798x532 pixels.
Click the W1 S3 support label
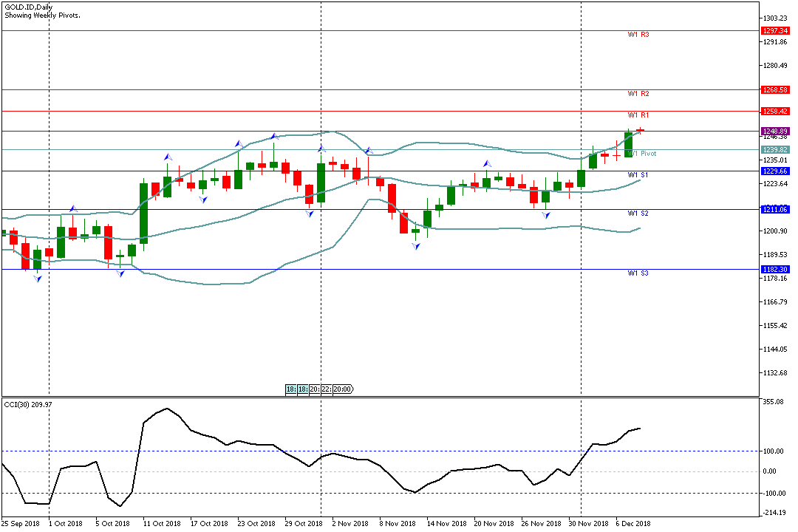[x=638, y=273]
